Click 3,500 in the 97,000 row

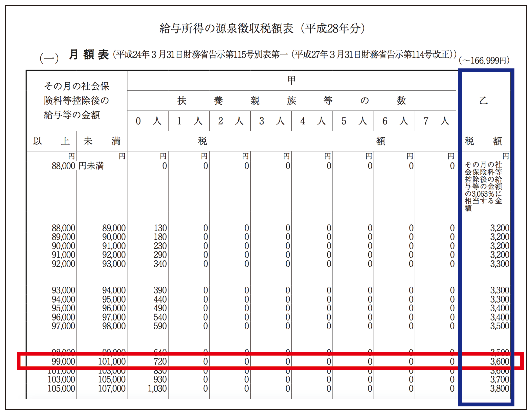click(x=500, y=326)
